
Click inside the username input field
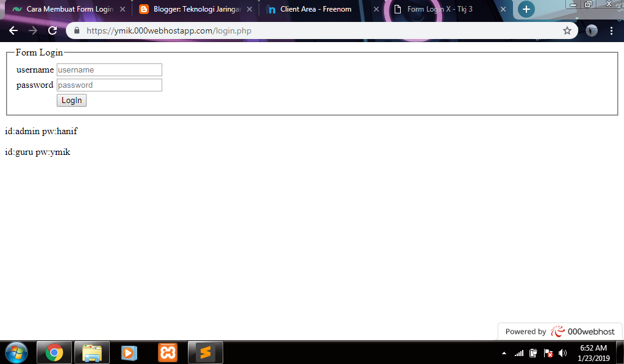(109, 70)
